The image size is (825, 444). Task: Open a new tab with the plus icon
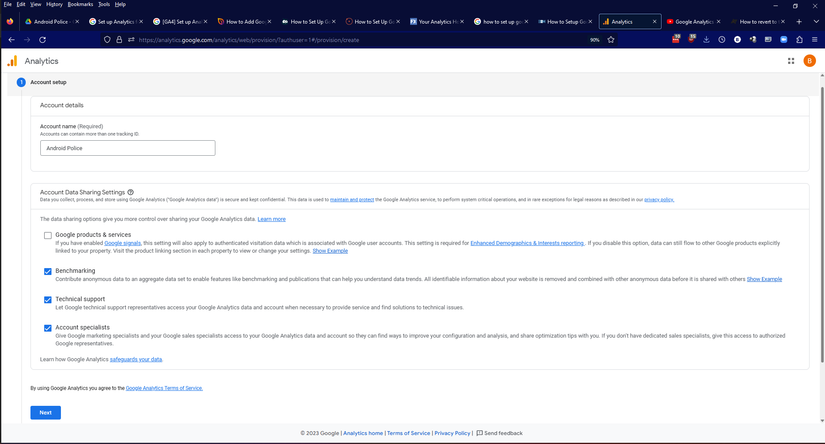pyautogui.click(x=799, y=22)
